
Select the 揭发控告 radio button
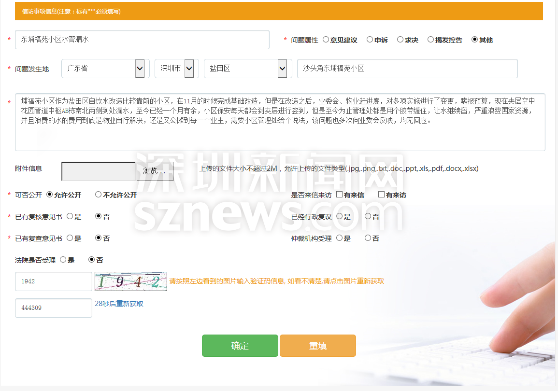[430, 40]
